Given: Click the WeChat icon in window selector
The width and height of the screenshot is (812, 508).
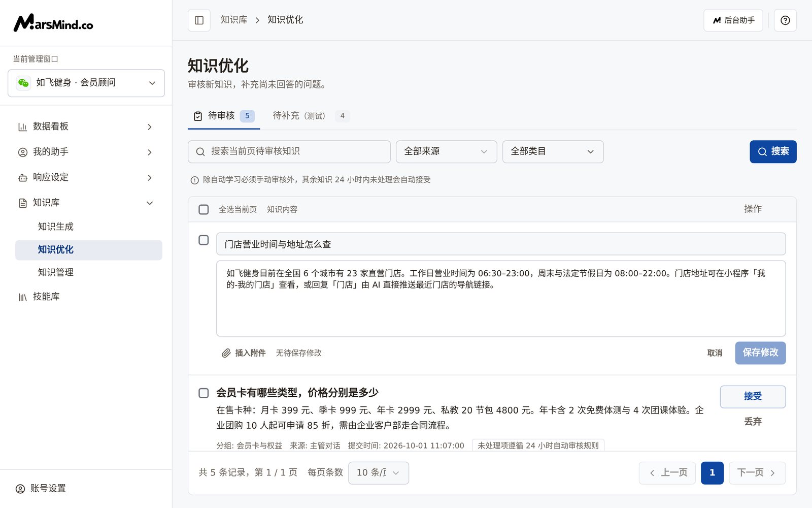Looking at the screenshot, I should click(23, 83).
